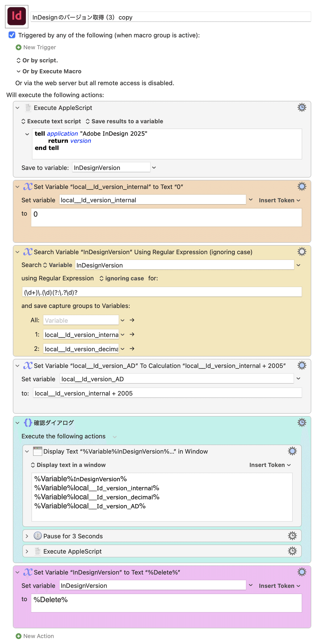This screenshot has width=316, height=644.
Task: Open the Or by script popup
Action: [x=37, y=60]
